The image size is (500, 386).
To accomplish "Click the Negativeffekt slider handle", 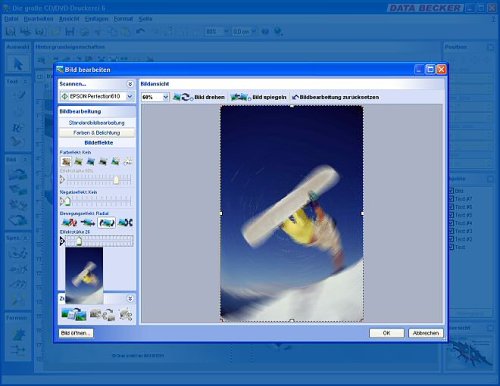I will [x=68, y=201].
